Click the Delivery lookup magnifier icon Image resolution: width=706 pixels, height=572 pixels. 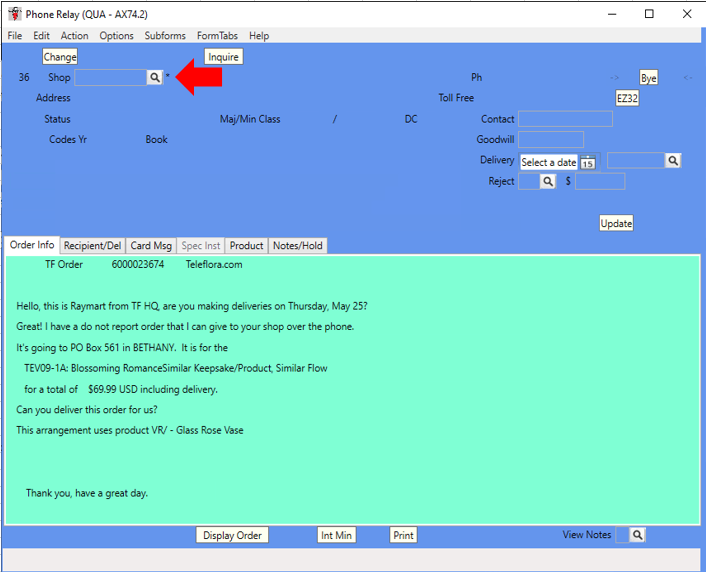point(673,160)
